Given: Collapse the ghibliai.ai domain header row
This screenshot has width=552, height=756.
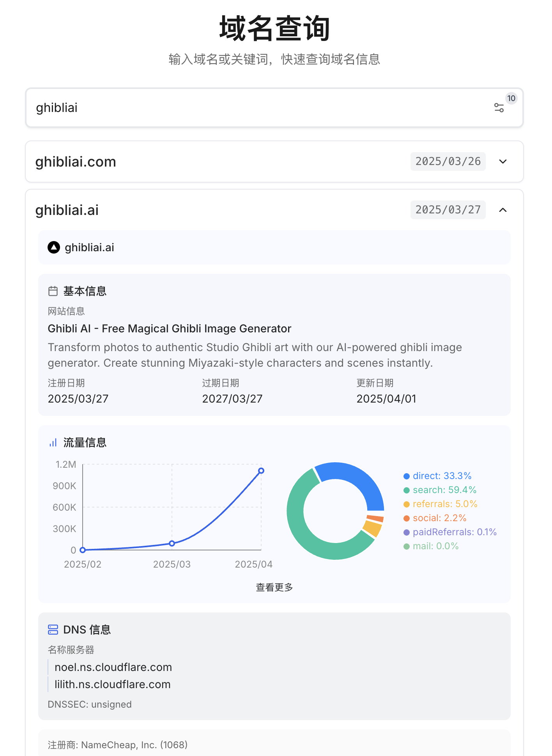Looking at the screenshot, I should point(274,210).
